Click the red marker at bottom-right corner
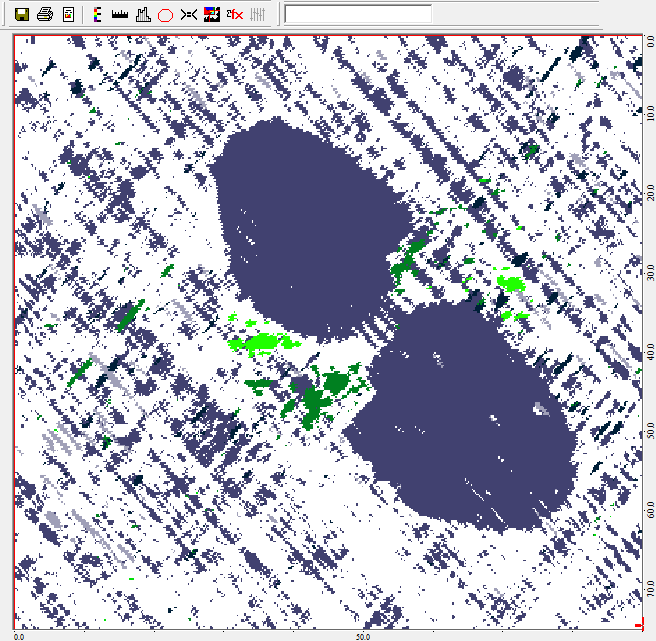The image size is (656, 641). (x=638, y=626)
